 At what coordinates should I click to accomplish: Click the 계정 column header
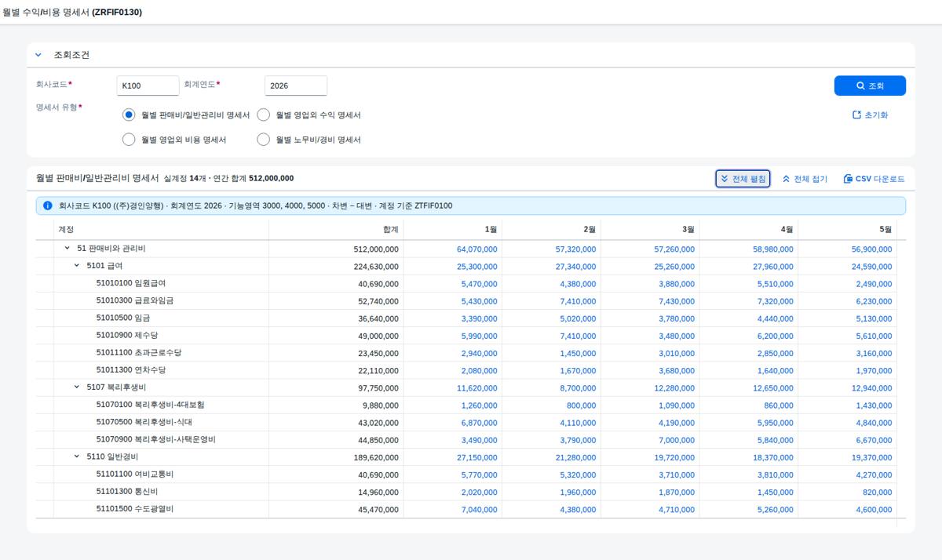click(x=161, y=229)
